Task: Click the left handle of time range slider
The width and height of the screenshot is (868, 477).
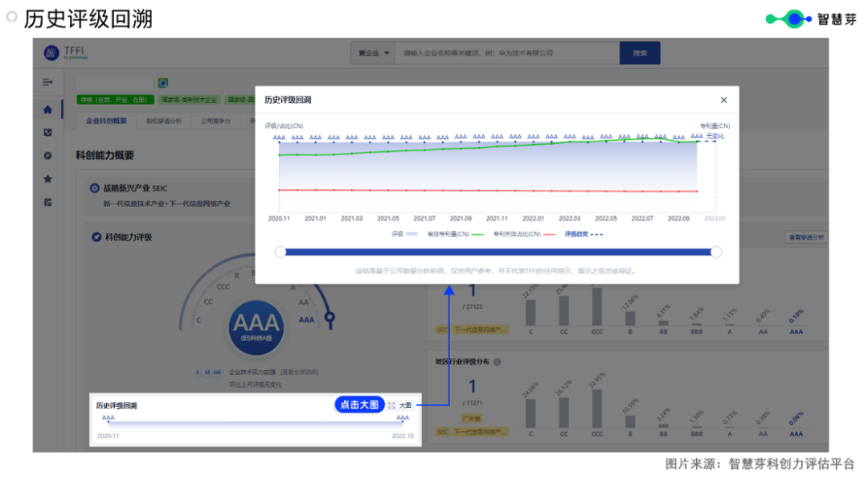Action: pos(280,252)
